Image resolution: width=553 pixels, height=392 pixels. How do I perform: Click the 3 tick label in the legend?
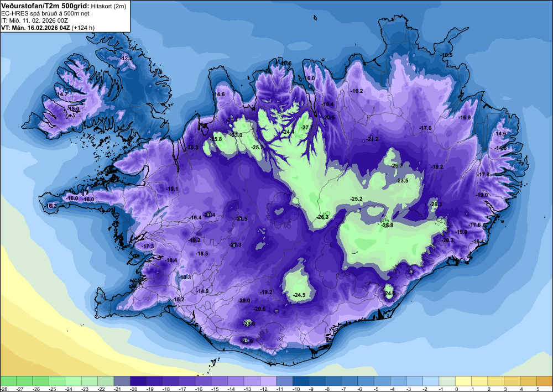[505, 389]
